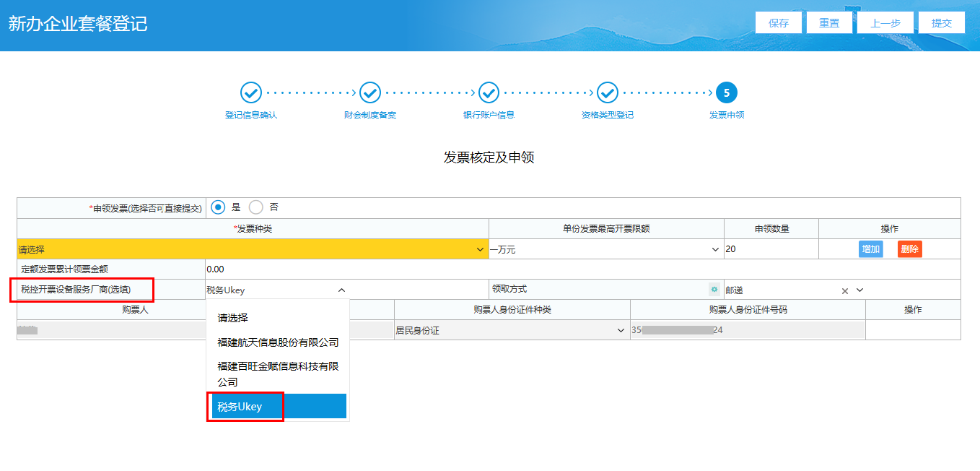Click the small green icon beside 领取方式
The width and height of the screenshot is (980, 471).
coord(714,290)
